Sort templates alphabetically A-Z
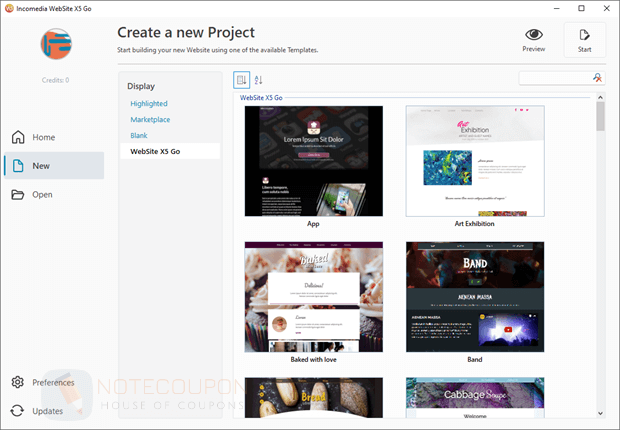This screenshot has height=430, width=620. [259, 80]
